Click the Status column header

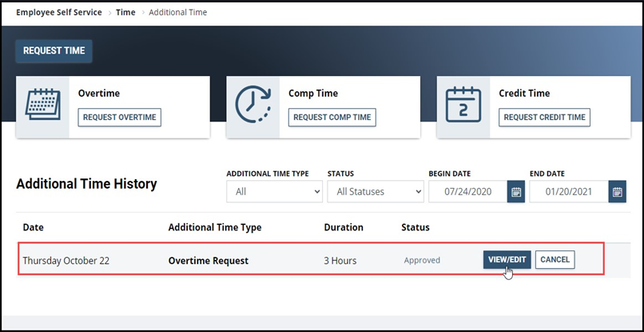[x=415, y=227]
